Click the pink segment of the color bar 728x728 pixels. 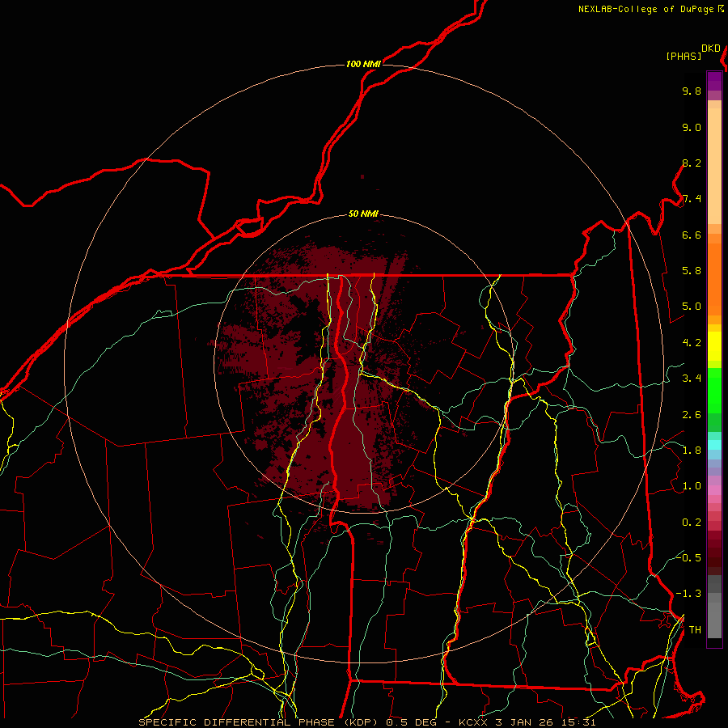click(714, 490)
